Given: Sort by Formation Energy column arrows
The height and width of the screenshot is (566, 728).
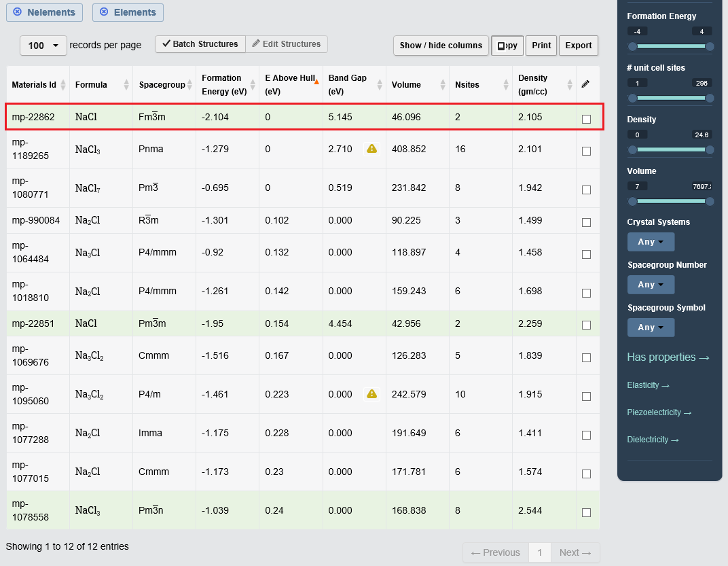Looking at the screenshot, I should click(x=253, y=84).
